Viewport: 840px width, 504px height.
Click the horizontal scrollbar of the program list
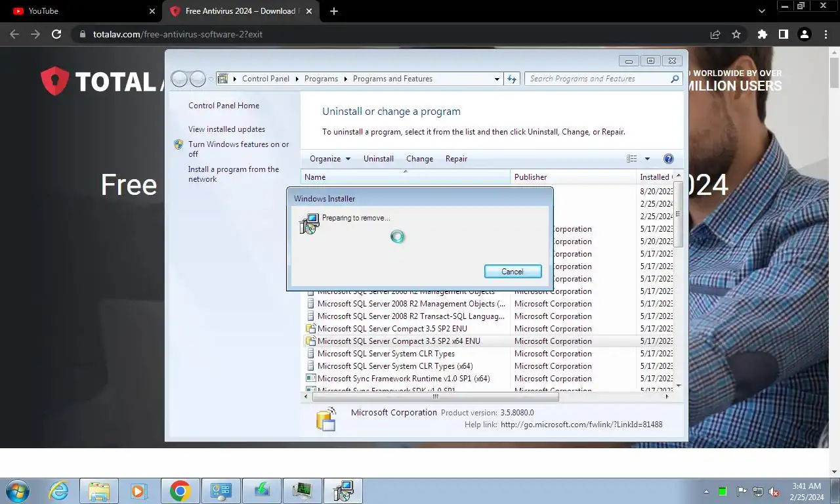435,396
